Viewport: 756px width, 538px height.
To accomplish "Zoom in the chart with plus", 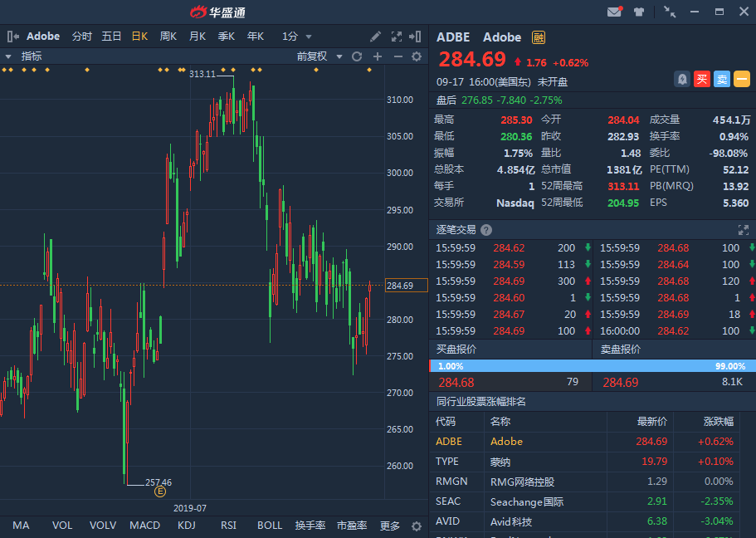I will 378,56.
